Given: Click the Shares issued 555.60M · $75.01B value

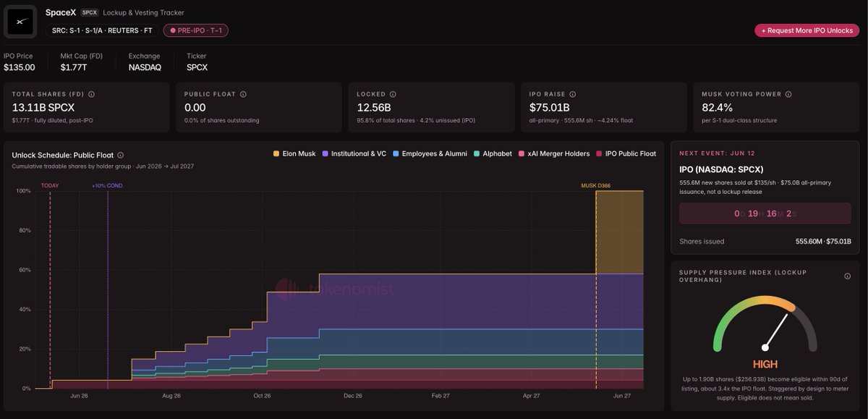Looking at the screenshot, I should point(822,242).
